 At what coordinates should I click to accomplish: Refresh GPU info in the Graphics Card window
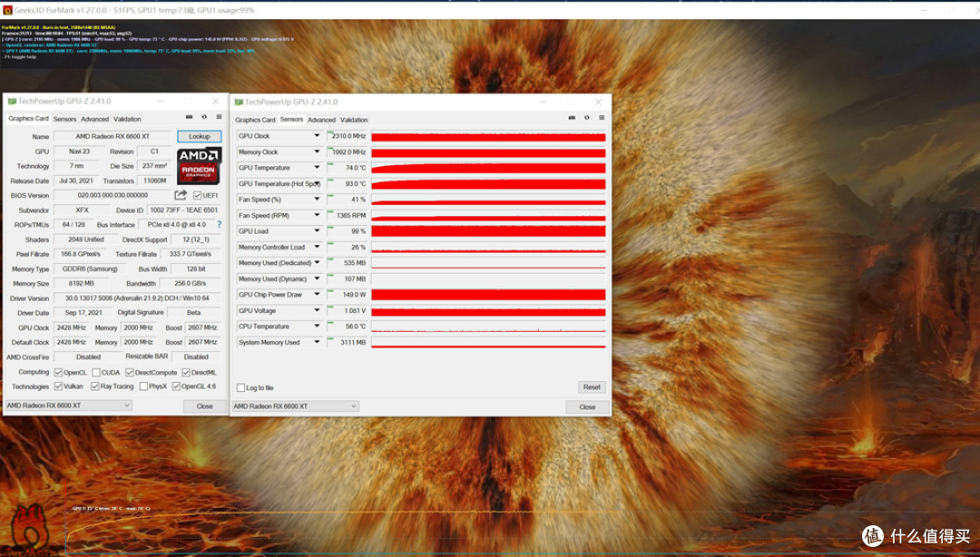click(x=204, y=117)
